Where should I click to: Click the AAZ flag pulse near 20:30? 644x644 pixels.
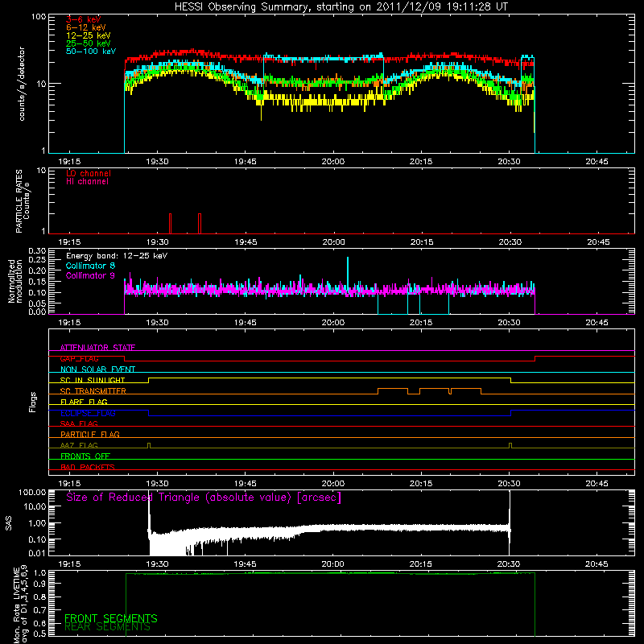[510, 446]
